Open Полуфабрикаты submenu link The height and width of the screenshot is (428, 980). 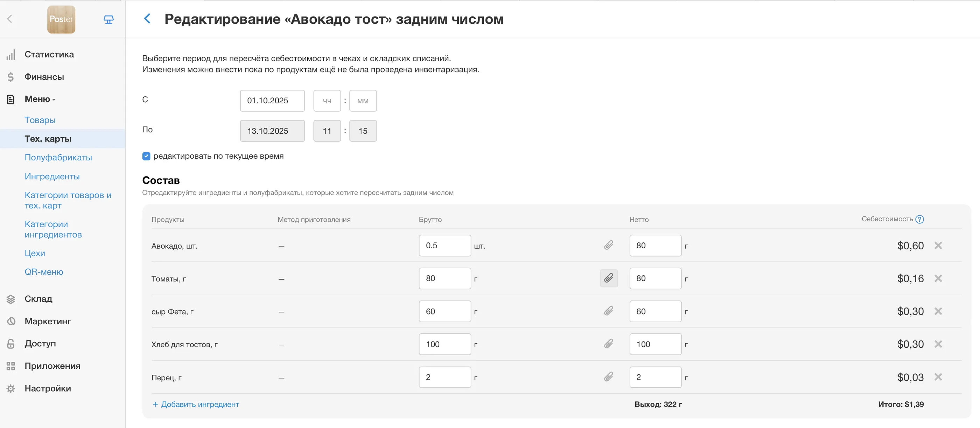(x=58, y=158)
